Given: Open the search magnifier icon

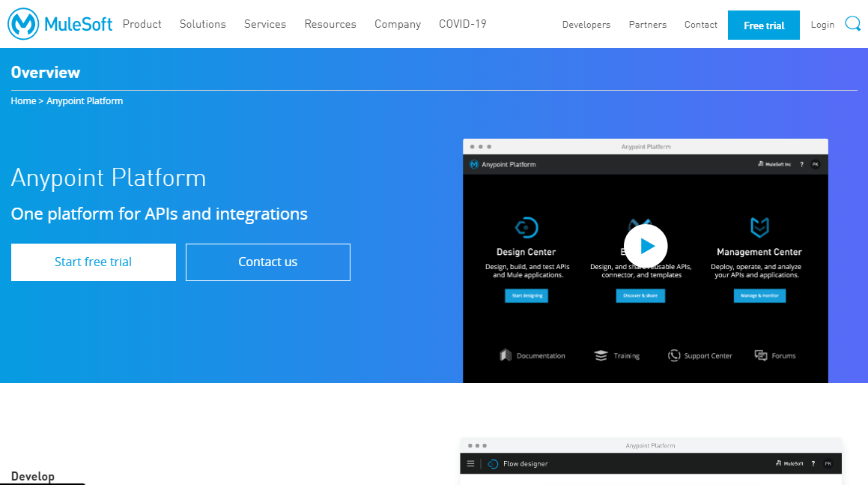Looking at the screenshot, I should click(x=852, y=24).
